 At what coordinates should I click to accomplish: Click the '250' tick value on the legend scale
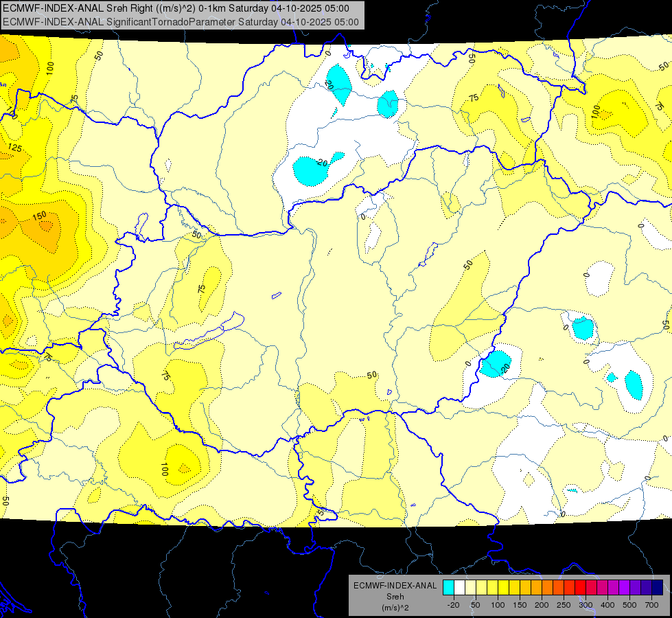pyautogui.click(x=564, y=605)
